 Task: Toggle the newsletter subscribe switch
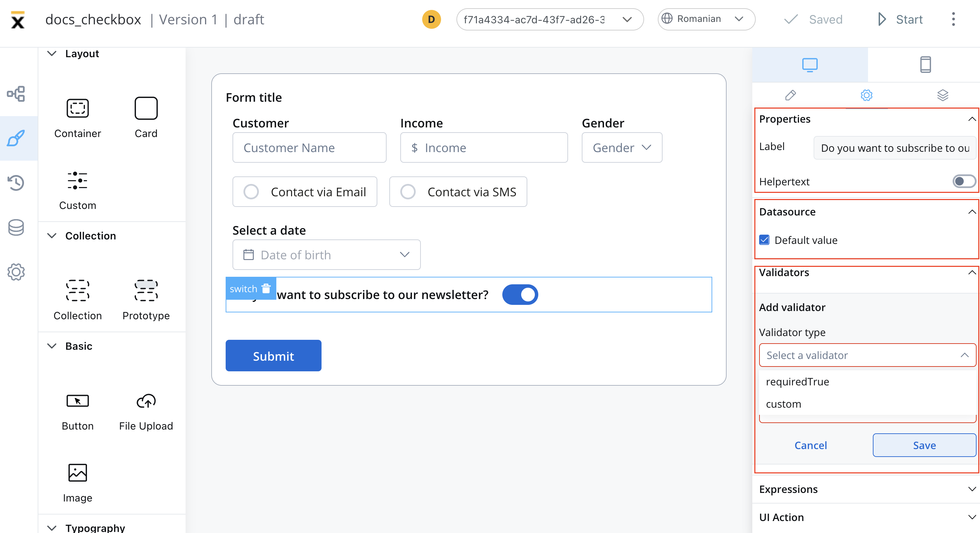(x=520, y=295)
